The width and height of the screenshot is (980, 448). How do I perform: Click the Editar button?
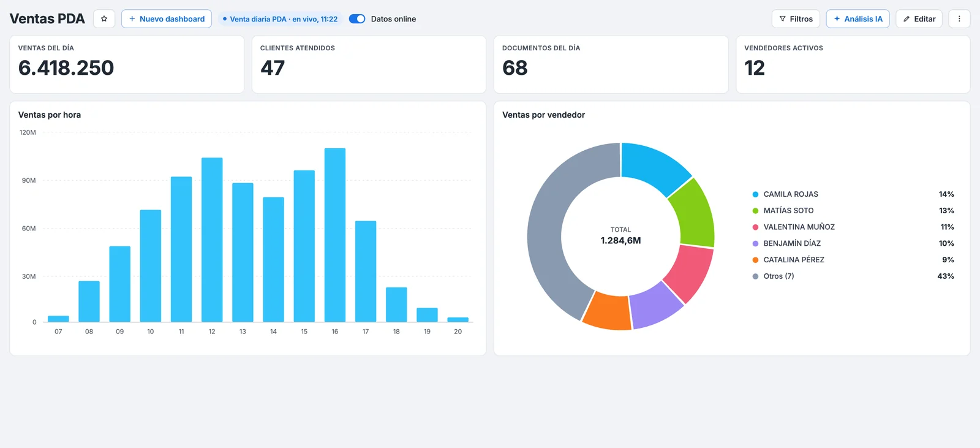tap(919, 19)
